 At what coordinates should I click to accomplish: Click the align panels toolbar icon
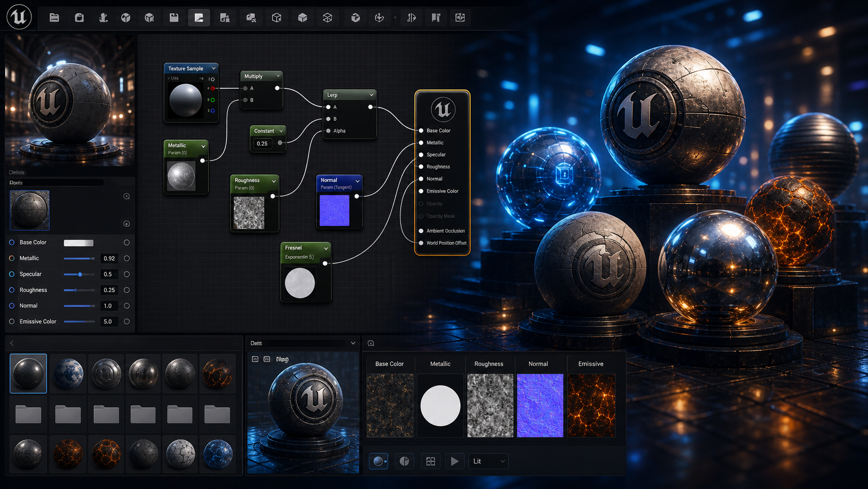click(436, 18)
